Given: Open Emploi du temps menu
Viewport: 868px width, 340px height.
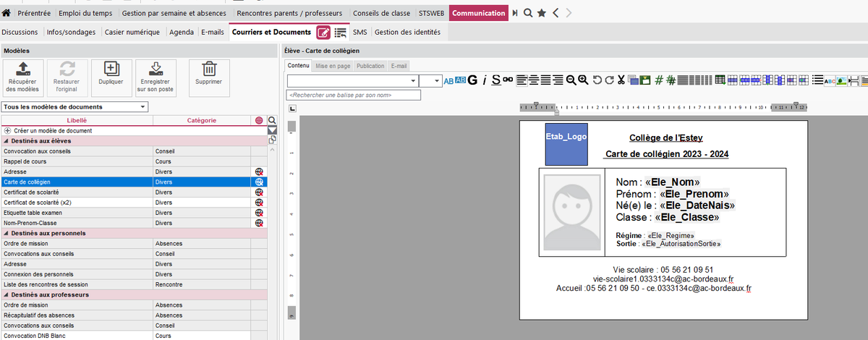Looking at the screenshot, I should coord(86,13).
